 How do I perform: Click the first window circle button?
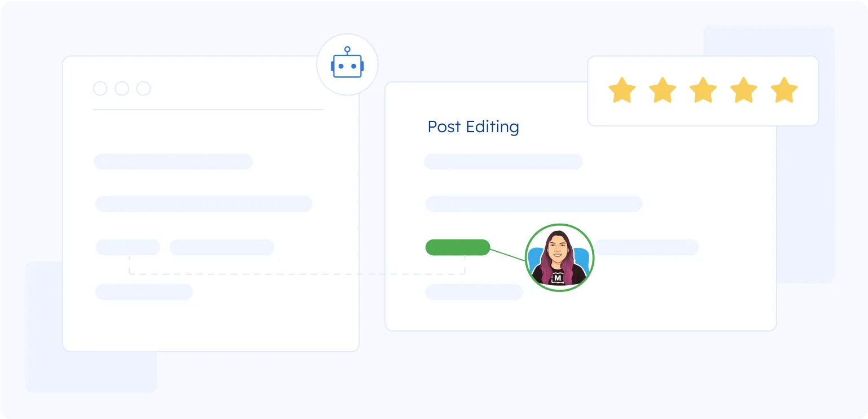click(x=100, y=89)
